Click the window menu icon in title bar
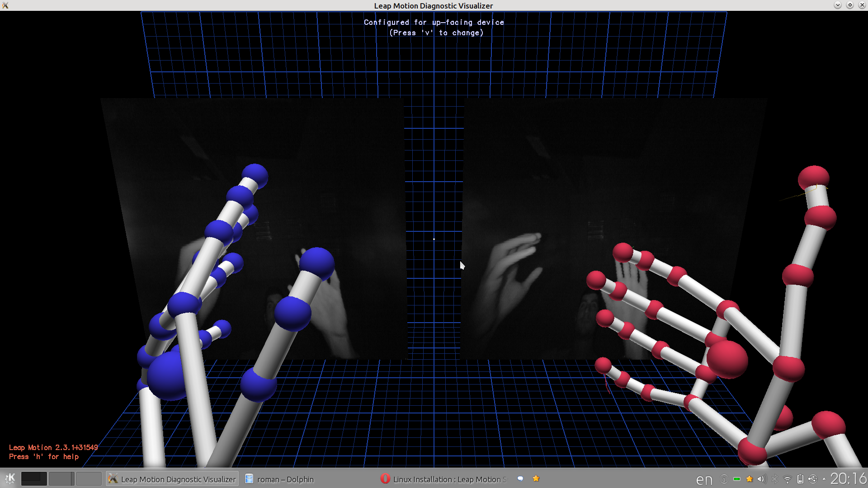This screenshot has height=488, width=868. click(5, 5)
